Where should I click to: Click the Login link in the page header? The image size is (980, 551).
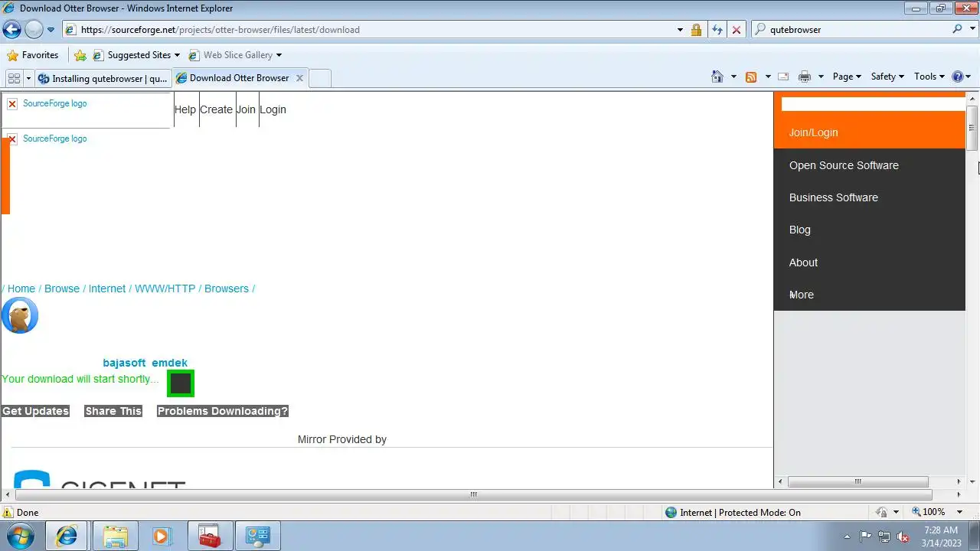(273, 109)
